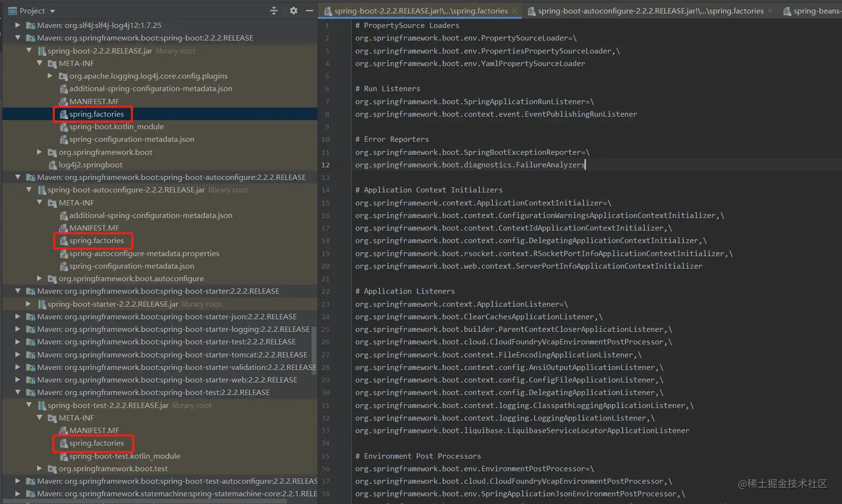The height and width of the screenshot is (504, 842).
Task: Expand org.springframework.boot.autoconfigure package
Action: 40,278
